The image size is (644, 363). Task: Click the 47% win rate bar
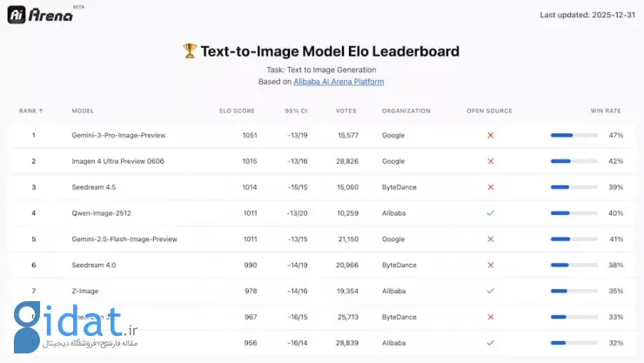pyautogui.click(x=574, y=135)
